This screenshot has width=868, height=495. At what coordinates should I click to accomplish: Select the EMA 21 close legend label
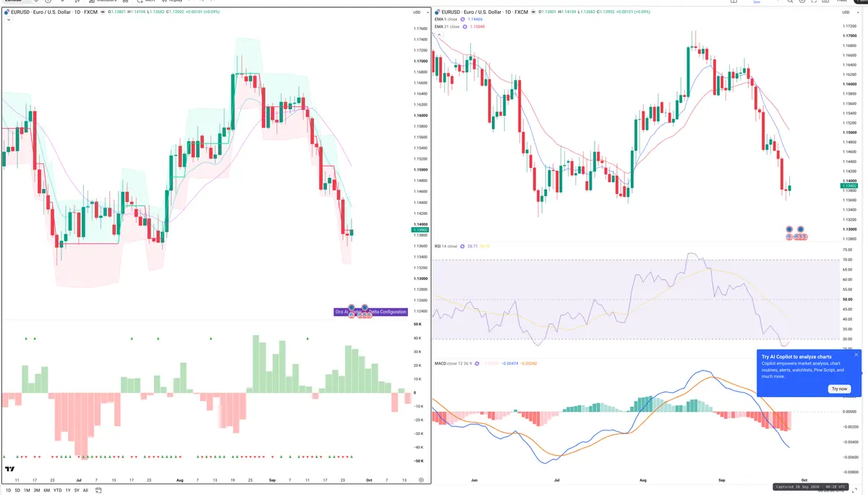(x=447, y=27)
